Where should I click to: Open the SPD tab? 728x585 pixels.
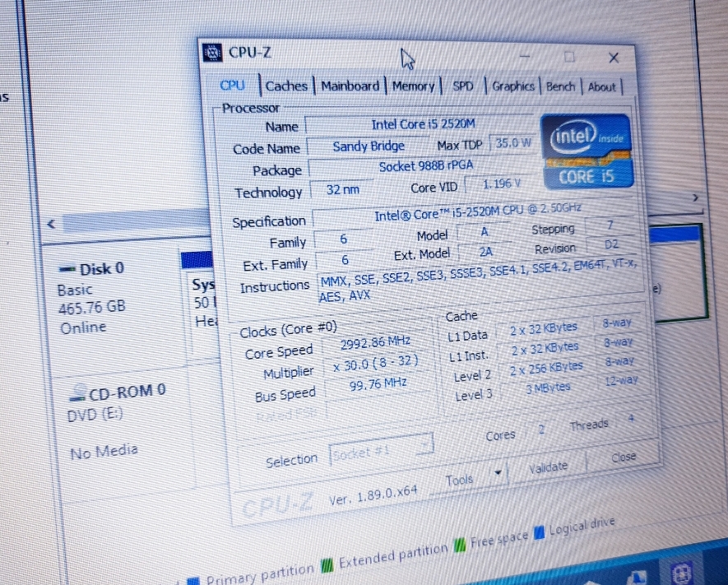point(463,86)
